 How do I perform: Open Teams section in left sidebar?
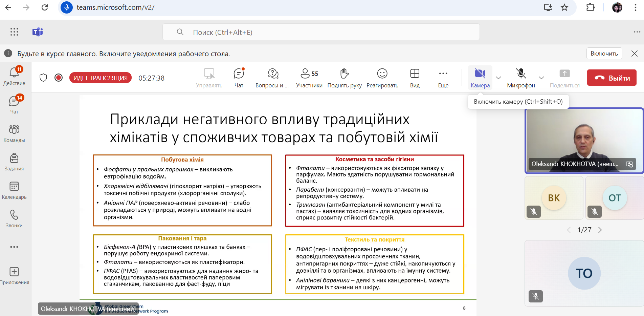click(14, 133)
